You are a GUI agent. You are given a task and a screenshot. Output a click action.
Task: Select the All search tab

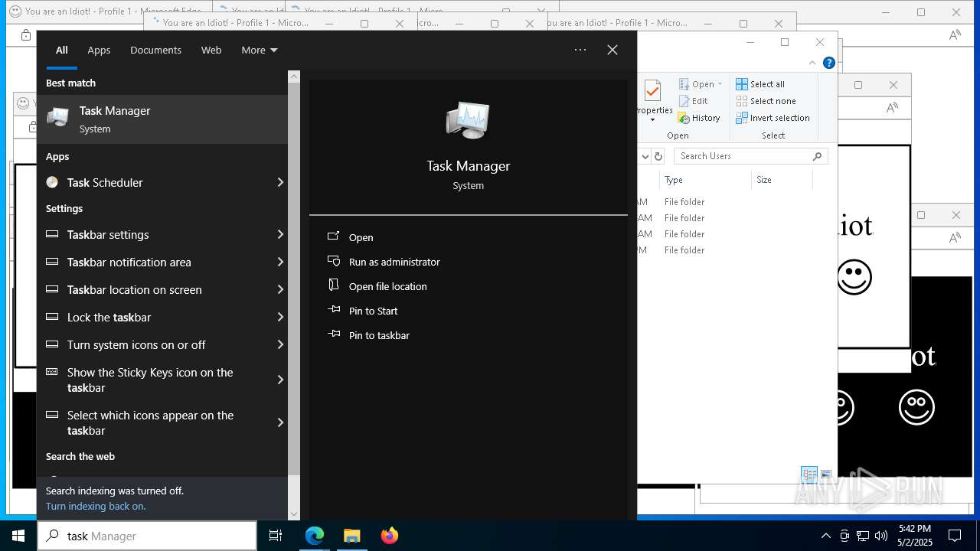point(61,50)
